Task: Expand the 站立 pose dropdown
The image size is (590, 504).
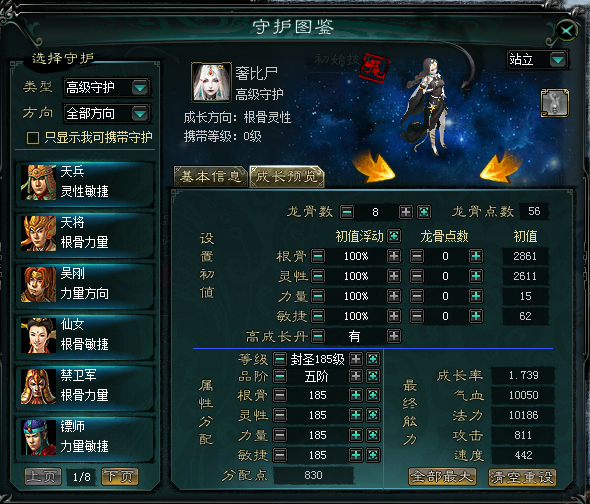Action: pos(558,60)
